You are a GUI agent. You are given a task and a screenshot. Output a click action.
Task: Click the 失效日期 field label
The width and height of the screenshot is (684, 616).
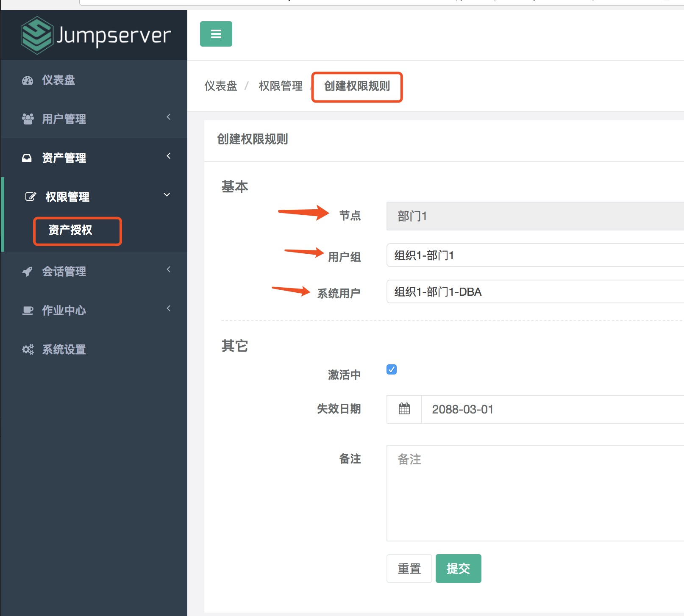point(339,409)
